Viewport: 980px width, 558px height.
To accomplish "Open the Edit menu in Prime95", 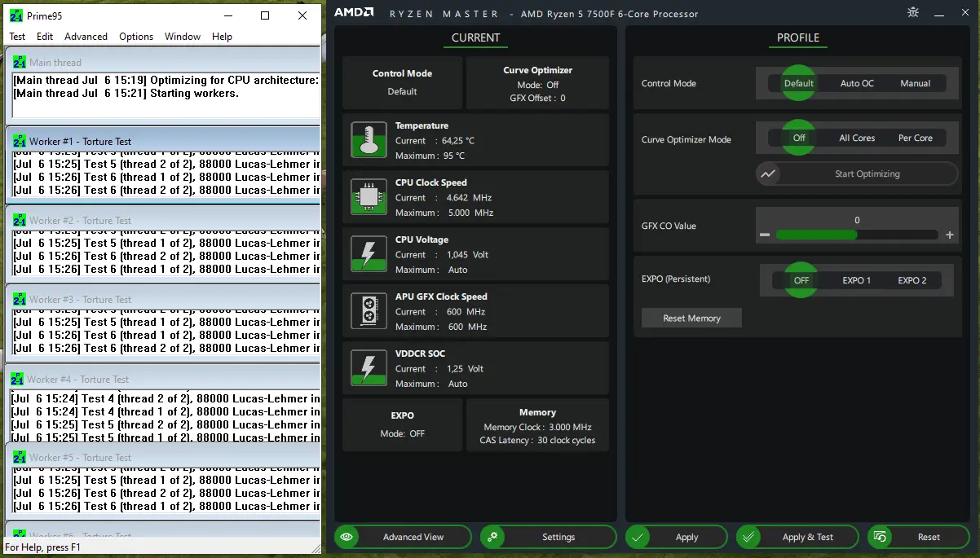I will (x=45, y=37).
